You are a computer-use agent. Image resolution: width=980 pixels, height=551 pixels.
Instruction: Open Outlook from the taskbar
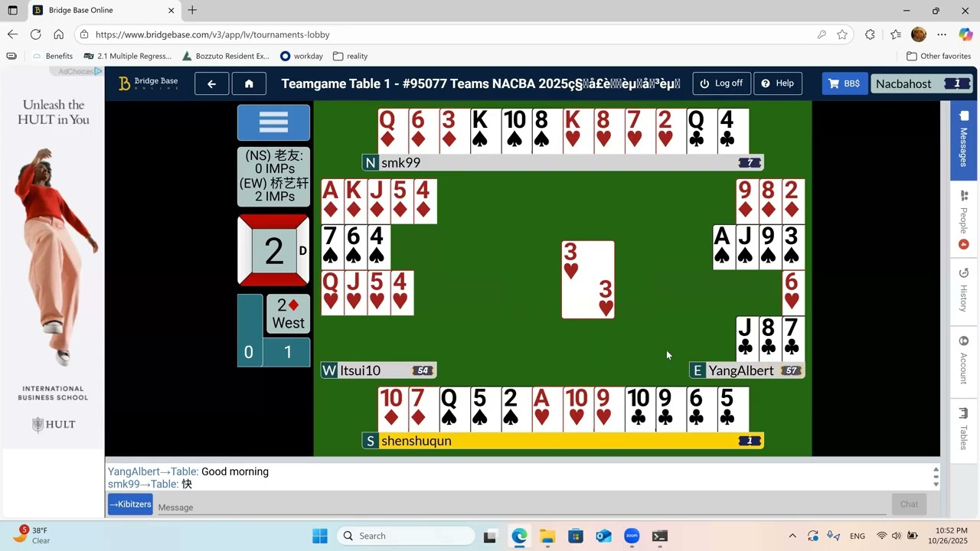603,536
